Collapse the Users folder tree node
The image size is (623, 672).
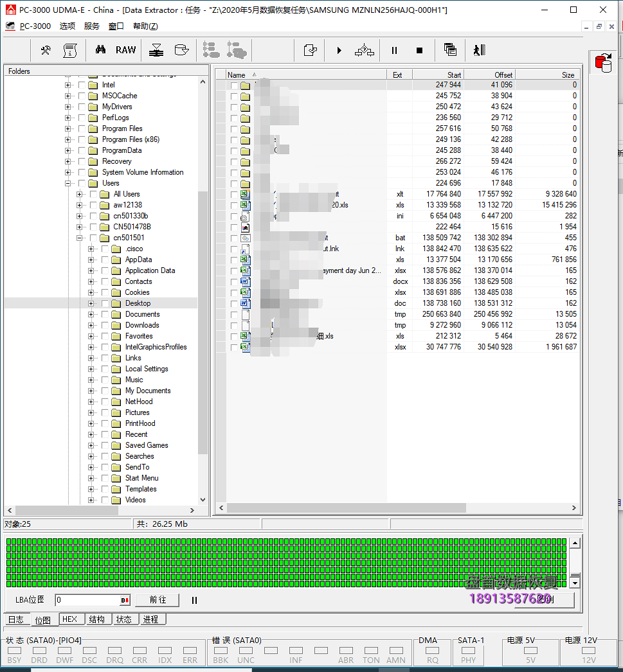pos(68,184)
